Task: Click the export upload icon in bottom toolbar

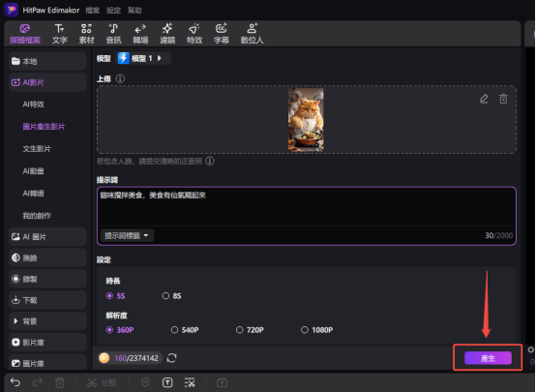Action: tap(223, 382)
